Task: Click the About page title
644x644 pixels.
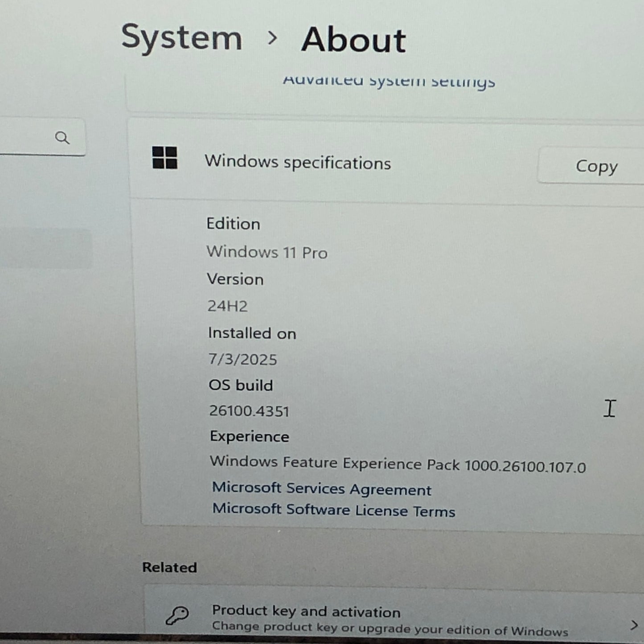Action: pos(353,40)
